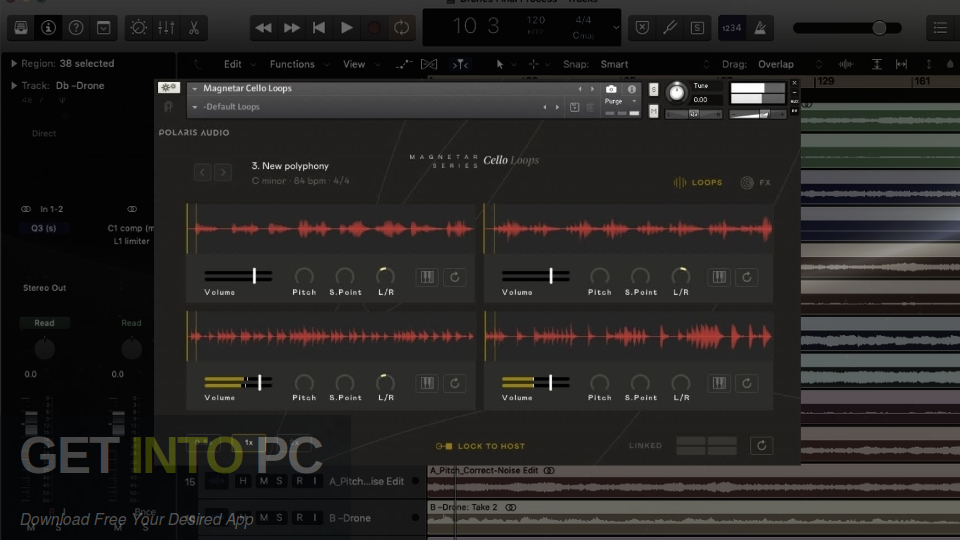Click bottom-right loop keyboard bars icon
The image size is (960, 540).
[x=719, y=383]
